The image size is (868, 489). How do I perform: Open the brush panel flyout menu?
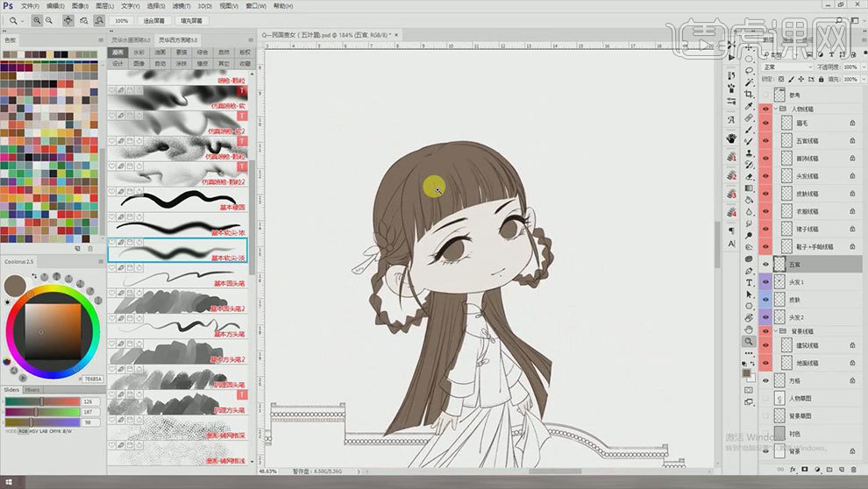tap(251, 39)
